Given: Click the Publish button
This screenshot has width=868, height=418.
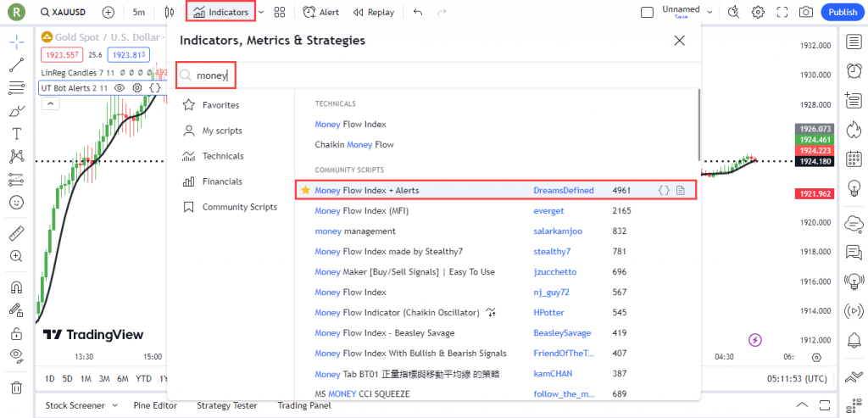Looking at the screenshot, I should click(x=843, y=12).
